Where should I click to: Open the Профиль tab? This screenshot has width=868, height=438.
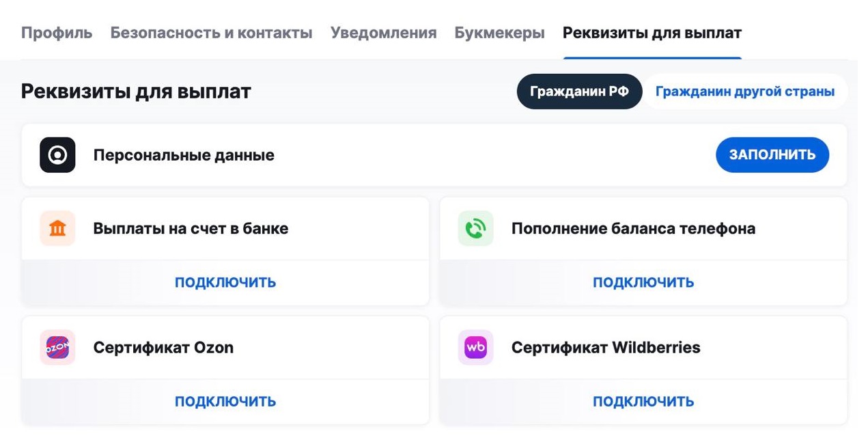click(x=57, y=33)
